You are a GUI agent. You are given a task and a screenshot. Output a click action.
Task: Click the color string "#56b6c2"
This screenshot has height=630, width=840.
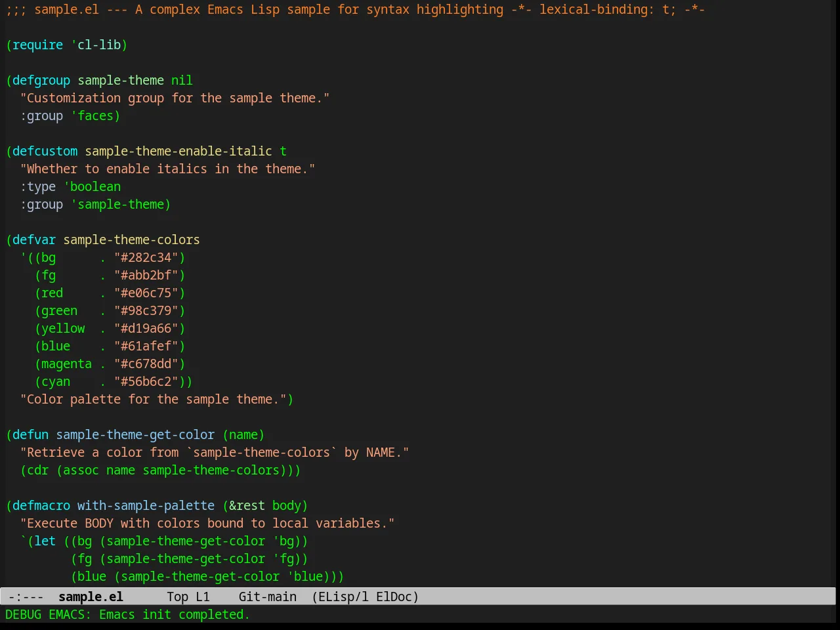(x=146, y=381)
